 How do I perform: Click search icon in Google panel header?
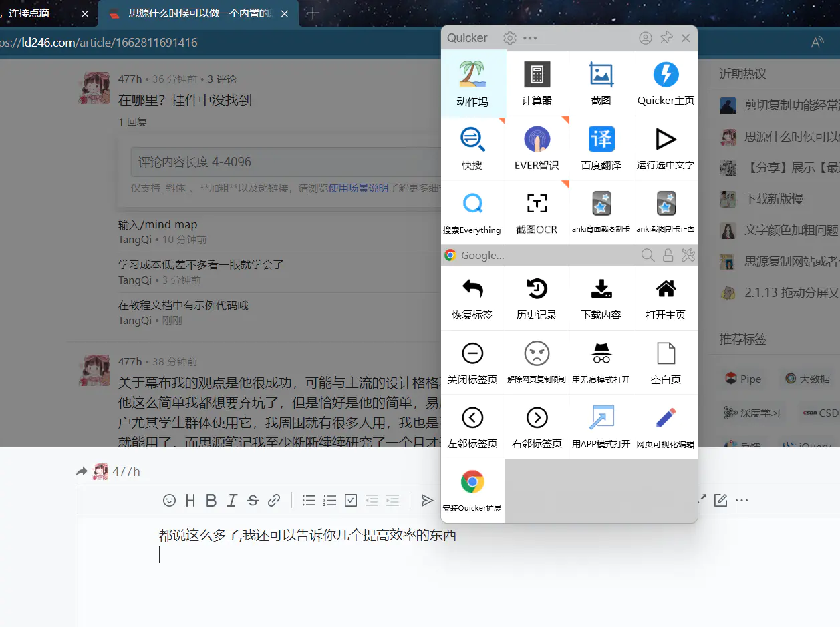click(648, 255)
